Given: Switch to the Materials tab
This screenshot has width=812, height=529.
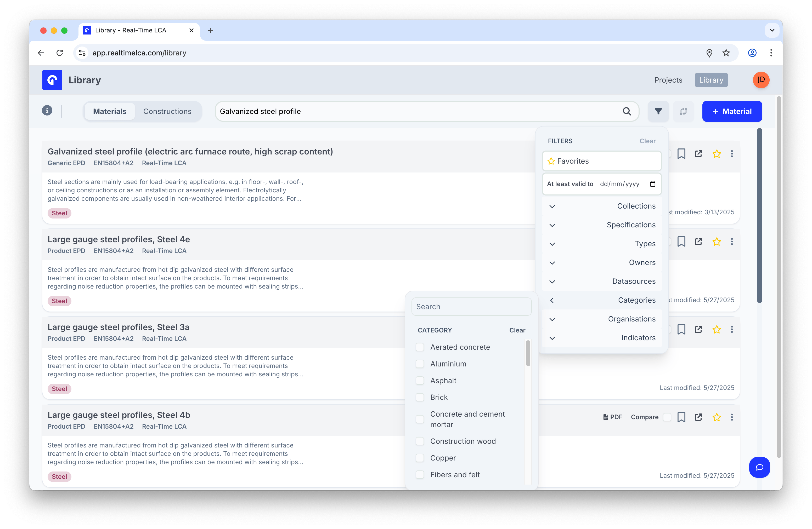Looking at the screenshot, I should tap(110, 111).
